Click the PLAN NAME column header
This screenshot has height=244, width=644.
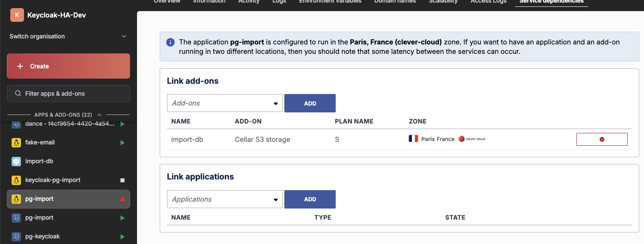(x=354, y=121)
